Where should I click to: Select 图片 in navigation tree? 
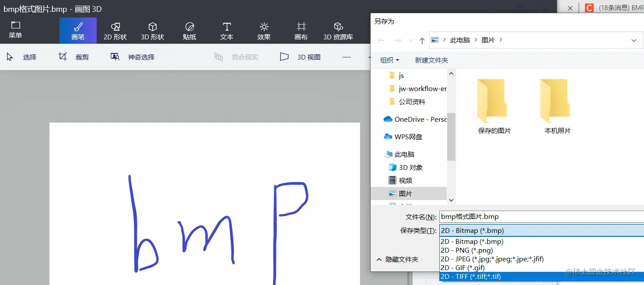pyautogui.click(x=409, y=194)
